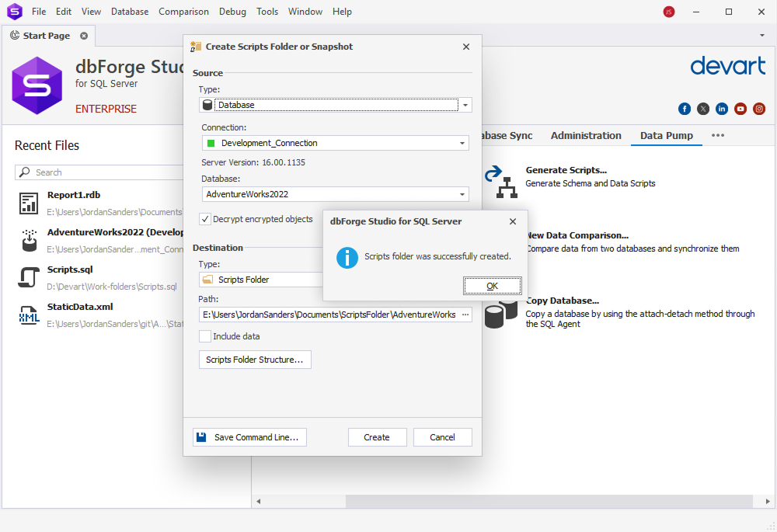
Task: Open the Development_Connection dropdown
Action: [463, 143]
